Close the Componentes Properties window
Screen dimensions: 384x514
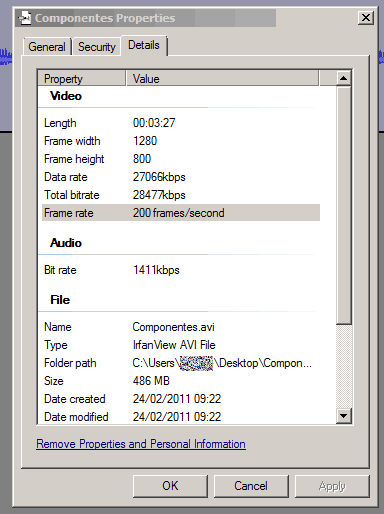[x=366, y=17]
